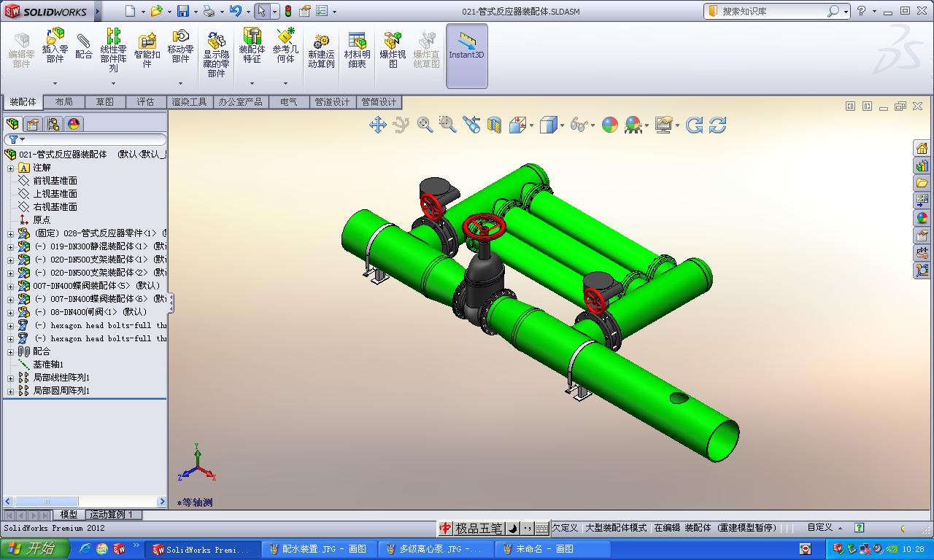The height and width of the screenshot is (560, 934).
Task: Switch to the 渲染工具 (Render Tools) tab
Action: [190, 102]
